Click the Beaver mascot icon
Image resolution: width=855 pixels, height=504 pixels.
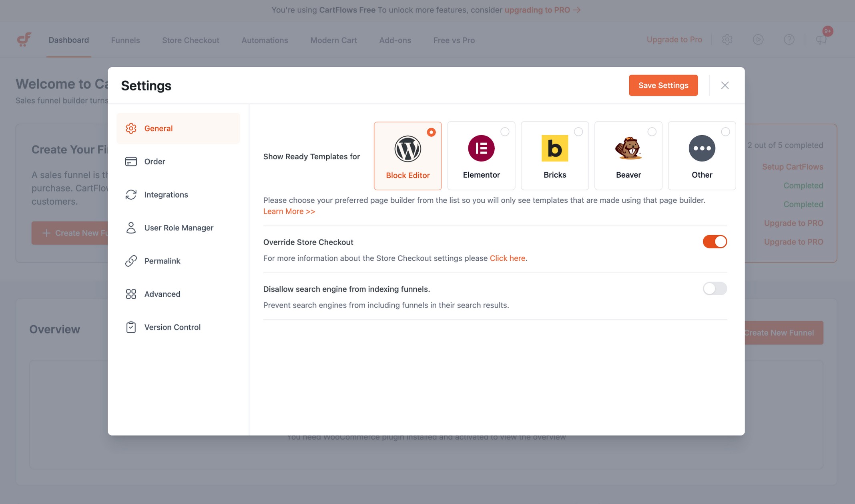tap(628, 148)
